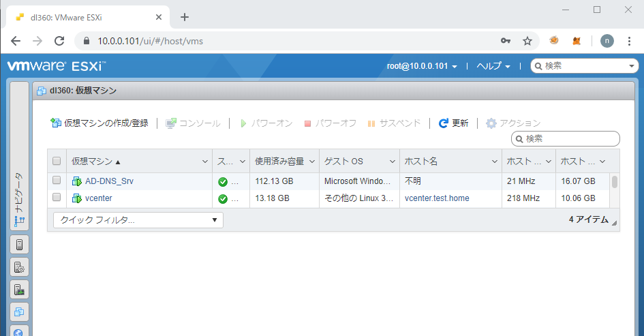
Task: Open the ヘルプ menu
Action: (493, 65)
